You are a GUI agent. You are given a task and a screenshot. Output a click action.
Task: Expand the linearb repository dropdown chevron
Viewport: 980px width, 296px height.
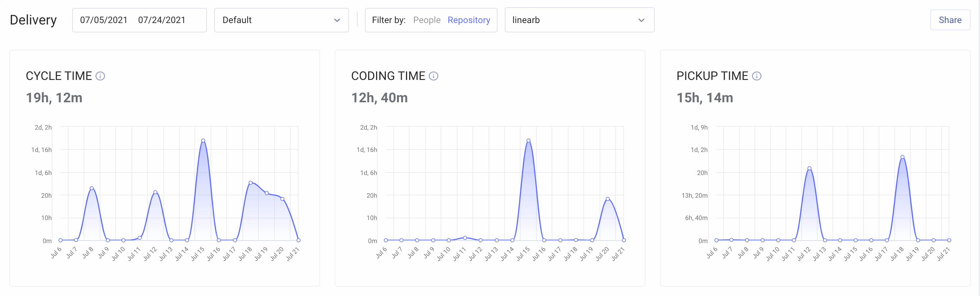coord(641,20)
